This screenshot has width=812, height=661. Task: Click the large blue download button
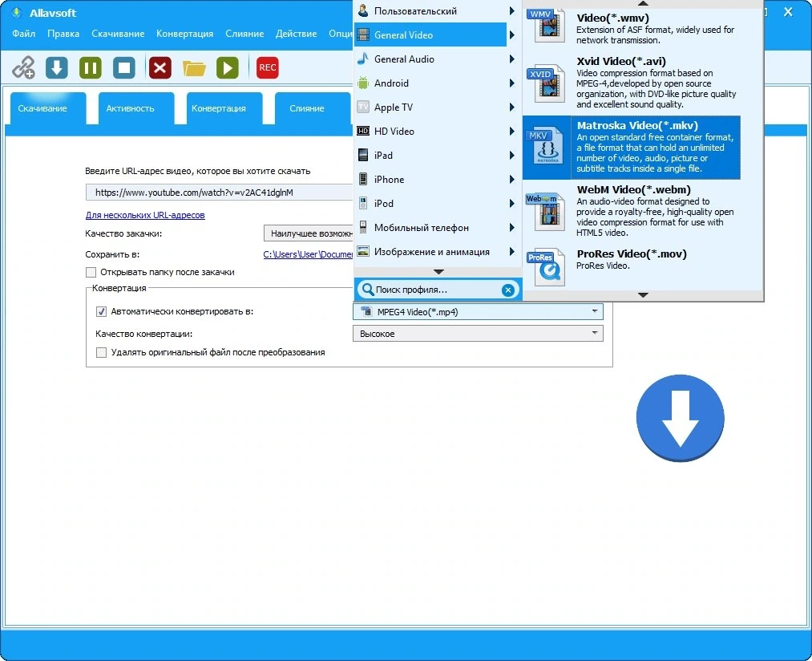pos(680,418)
